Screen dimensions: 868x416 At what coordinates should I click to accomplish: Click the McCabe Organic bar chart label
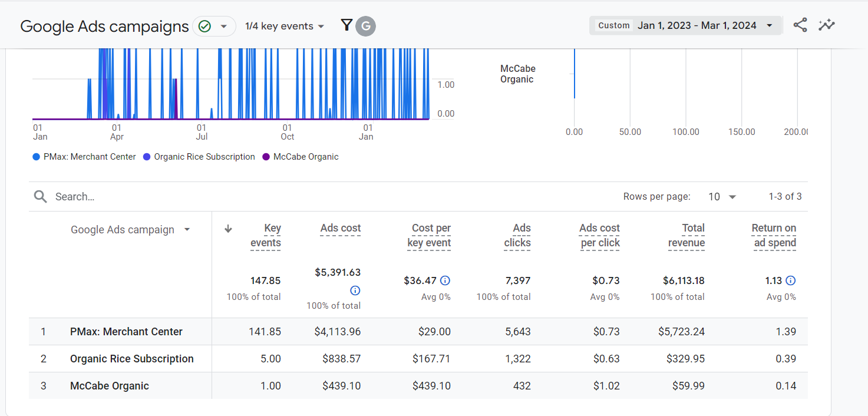point(517,74)
